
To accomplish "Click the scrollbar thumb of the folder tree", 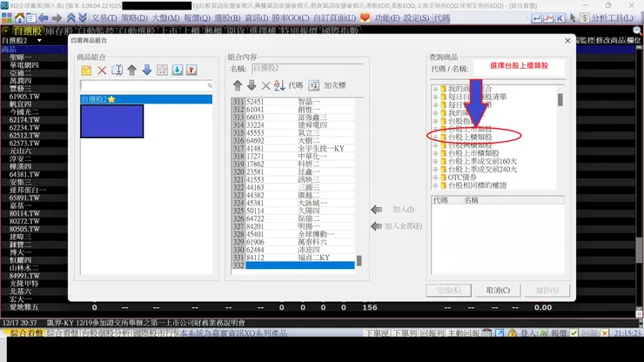I will tap(560, 99).
